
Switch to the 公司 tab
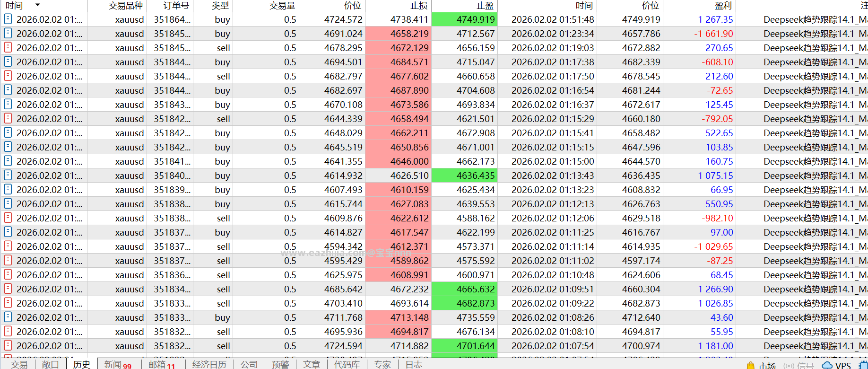coord(249,364)
